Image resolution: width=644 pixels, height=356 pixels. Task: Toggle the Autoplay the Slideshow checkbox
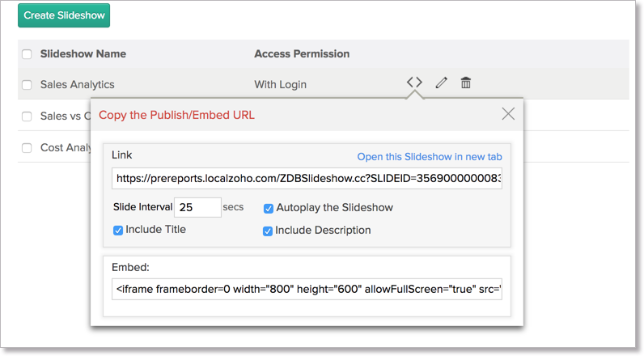pyautogui.click(x=269, y=208)
